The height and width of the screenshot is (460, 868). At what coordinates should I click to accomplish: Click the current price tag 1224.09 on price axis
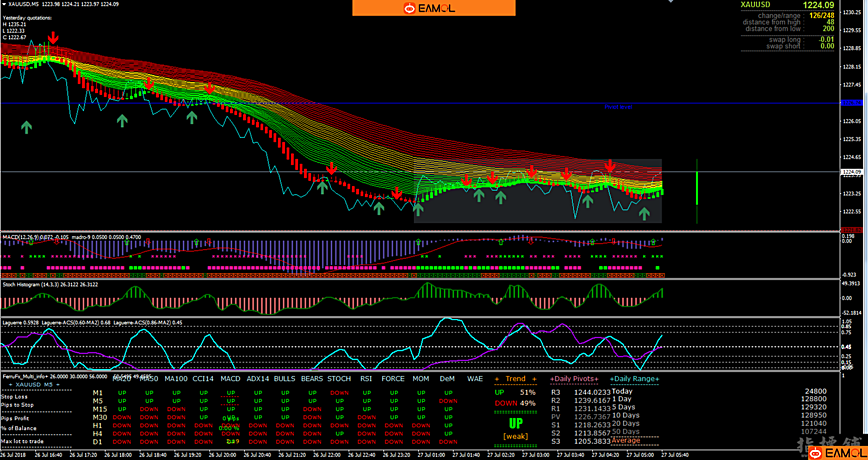point(852,172)
